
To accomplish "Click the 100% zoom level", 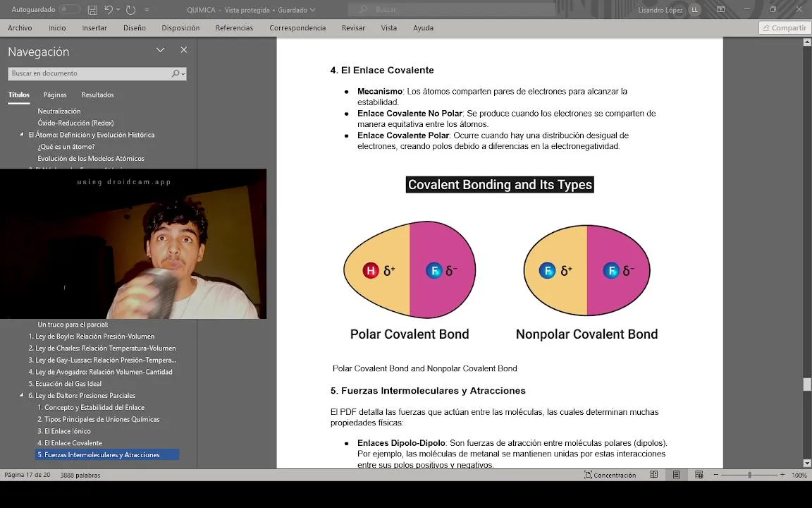I will click(x=799, y=475).
